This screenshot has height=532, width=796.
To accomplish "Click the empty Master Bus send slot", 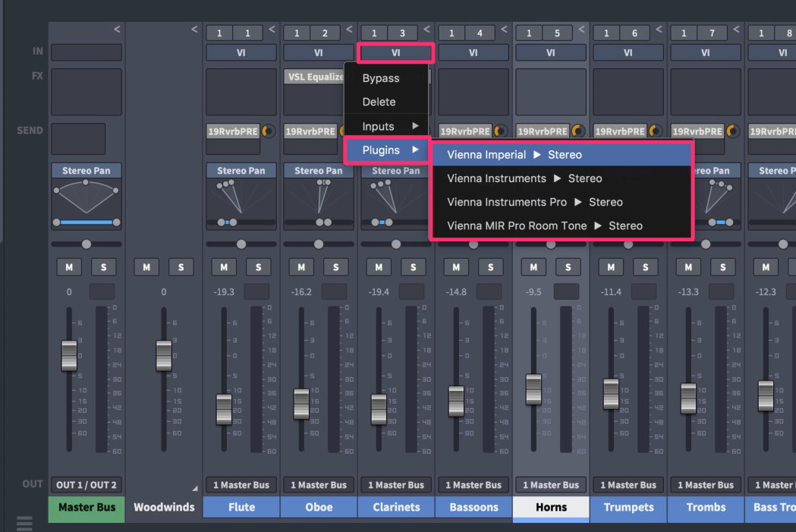I will click(78, 139).
